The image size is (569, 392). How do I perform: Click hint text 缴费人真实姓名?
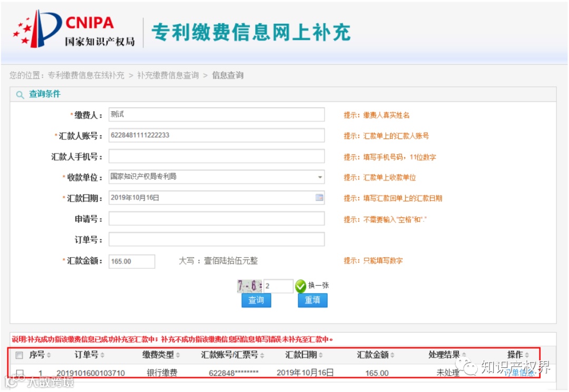[387, 115]
